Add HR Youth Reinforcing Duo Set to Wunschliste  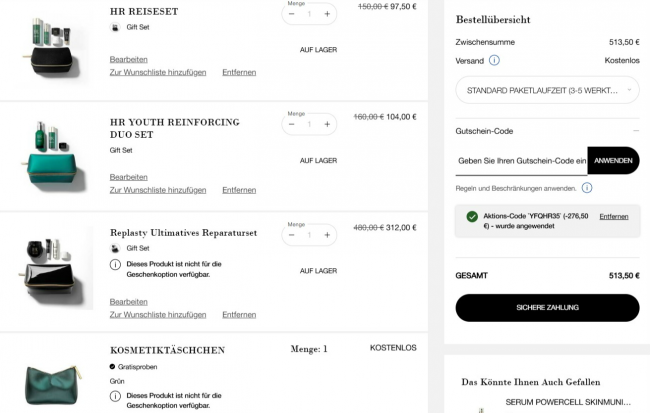158,190
